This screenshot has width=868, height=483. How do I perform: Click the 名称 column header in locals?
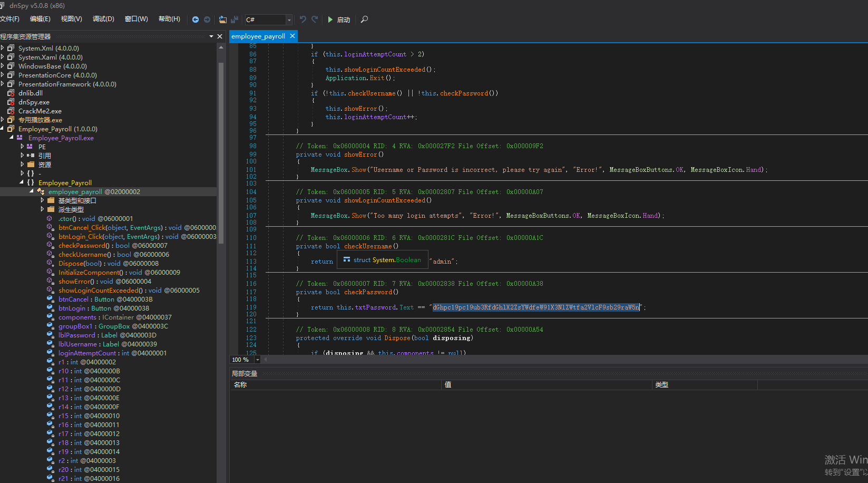[x=336, y=384]
